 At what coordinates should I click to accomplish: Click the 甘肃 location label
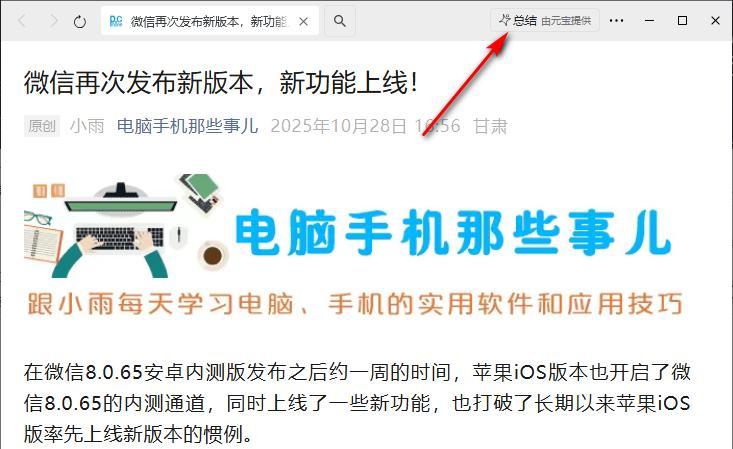490,126
